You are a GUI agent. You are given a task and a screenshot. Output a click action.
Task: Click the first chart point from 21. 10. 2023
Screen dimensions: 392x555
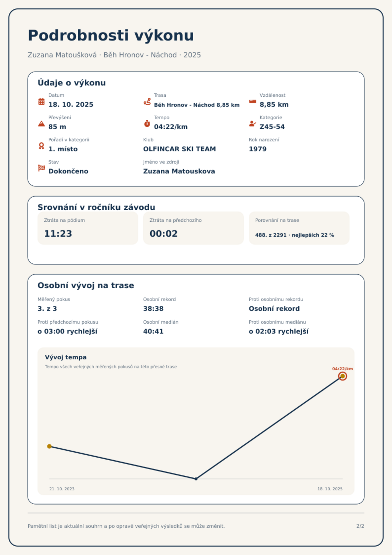click(x=49, y=446)
